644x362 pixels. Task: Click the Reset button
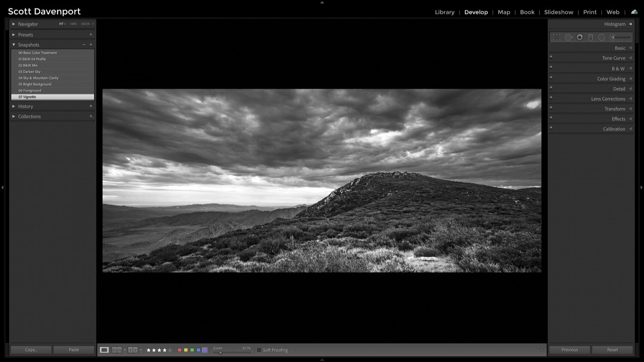click(x=613, y=350)
